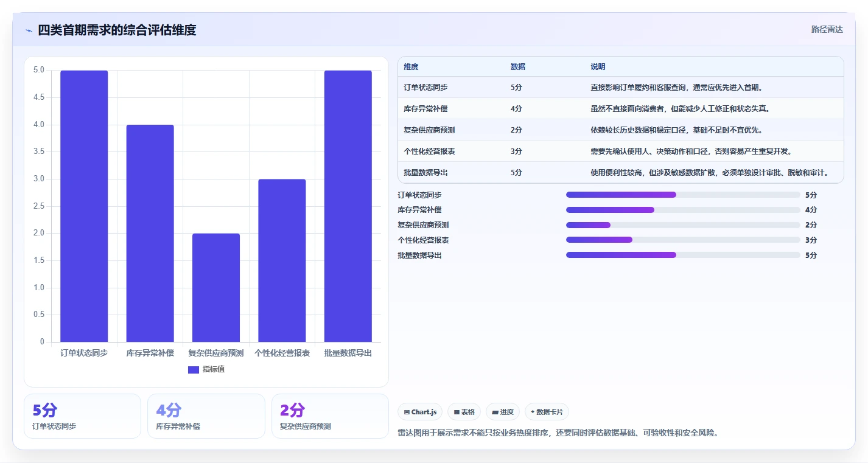Click the 4分 库存异常补偿 data card
868x463 pixels.
[206, 416]
